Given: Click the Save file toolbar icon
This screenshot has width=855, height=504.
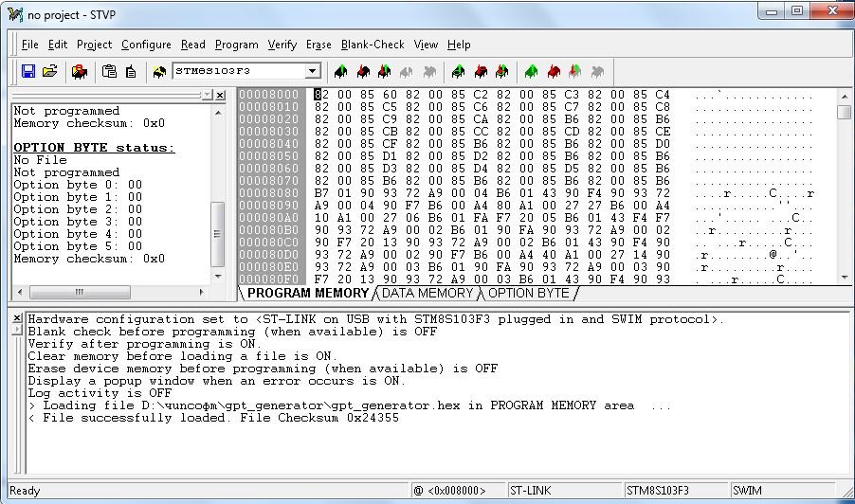Looking at the screenshot, I should tap(27, 72).
